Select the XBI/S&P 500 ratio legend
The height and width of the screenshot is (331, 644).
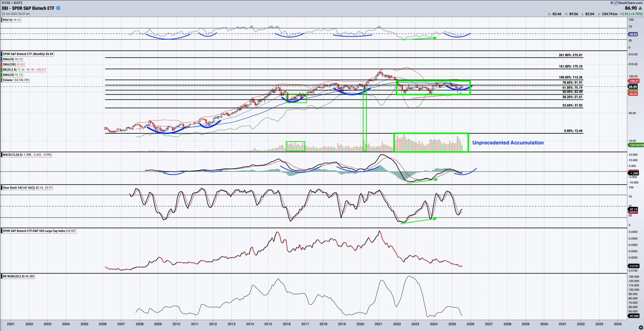point(39,231)
